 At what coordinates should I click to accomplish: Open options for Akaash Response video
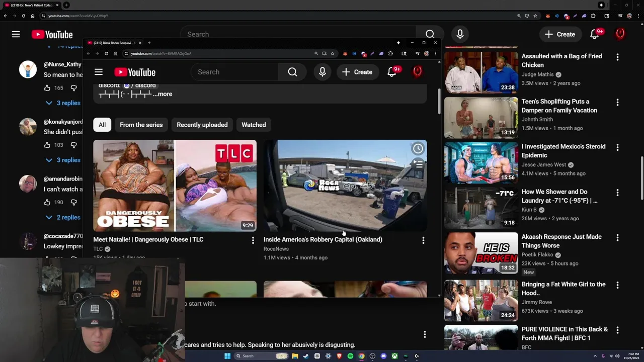pyautogui.click(x=617, y=238)
